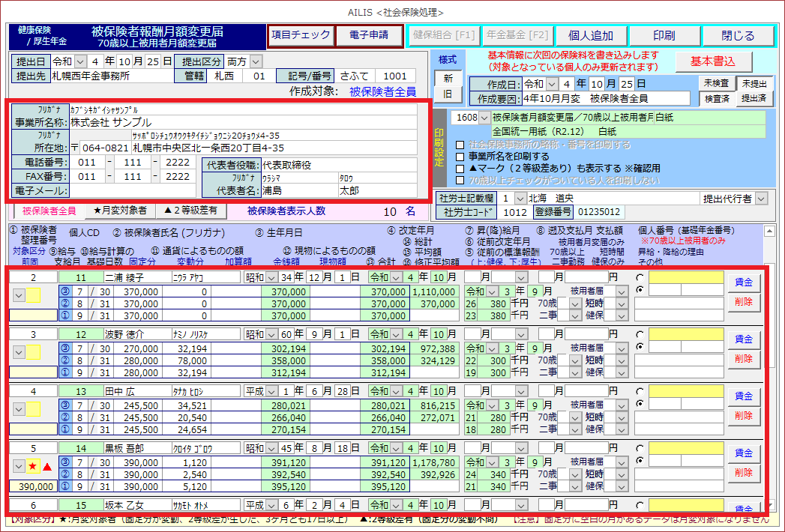The image size is (785, 532).
Task: Click 賃金 button for 二浦 綾子
Action: point(743,282)
